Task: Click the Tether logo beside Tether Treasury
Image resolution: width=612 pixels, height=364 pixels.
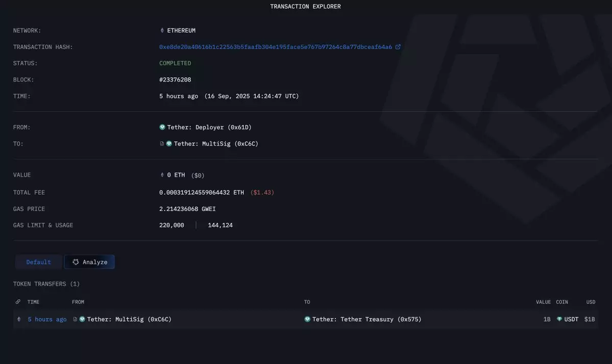Action: 307,319
